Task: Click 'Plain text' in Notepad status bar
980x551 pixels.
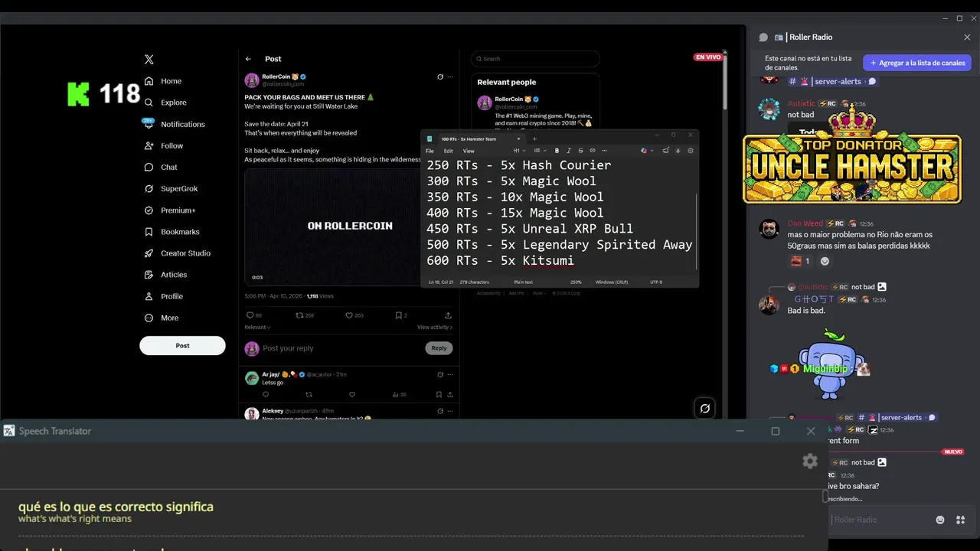Action: click(523, 282)
